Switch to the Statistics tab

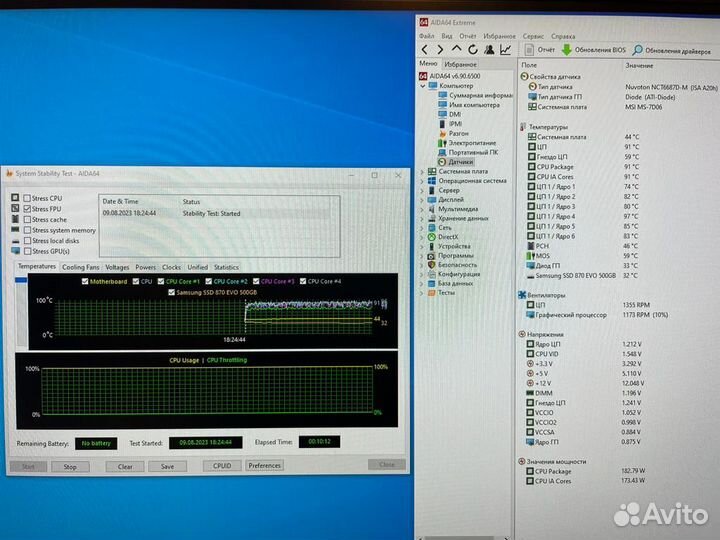(x=226, y=267)
